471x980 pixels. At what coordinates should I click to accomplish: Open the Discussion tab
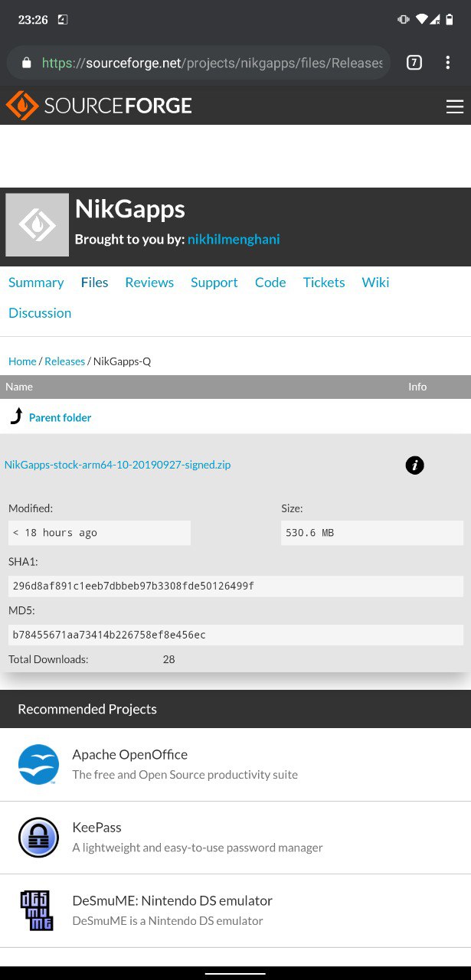(x=40, y=313)
